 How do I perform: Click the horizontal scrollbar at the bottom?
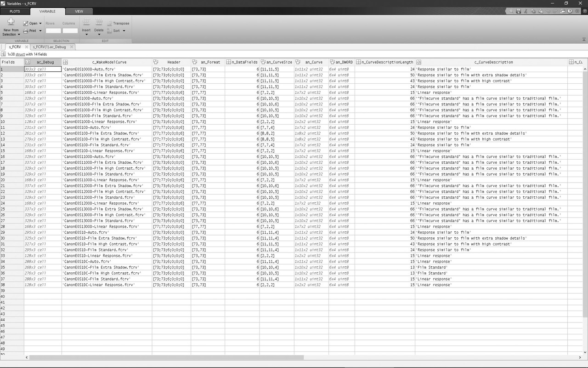coord(165,357)
